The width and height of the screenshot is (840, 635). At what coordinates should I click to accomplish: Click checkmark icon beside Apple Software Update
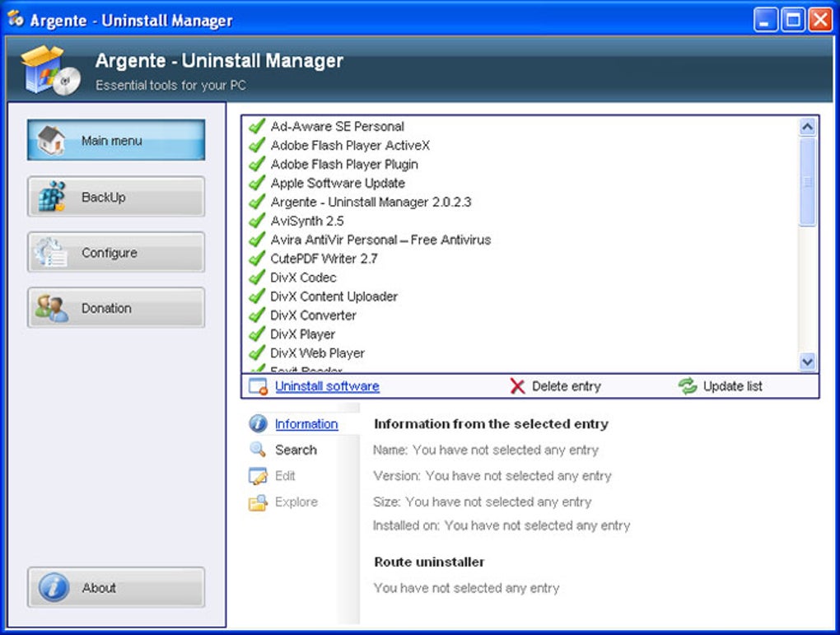tap(257, 183)
